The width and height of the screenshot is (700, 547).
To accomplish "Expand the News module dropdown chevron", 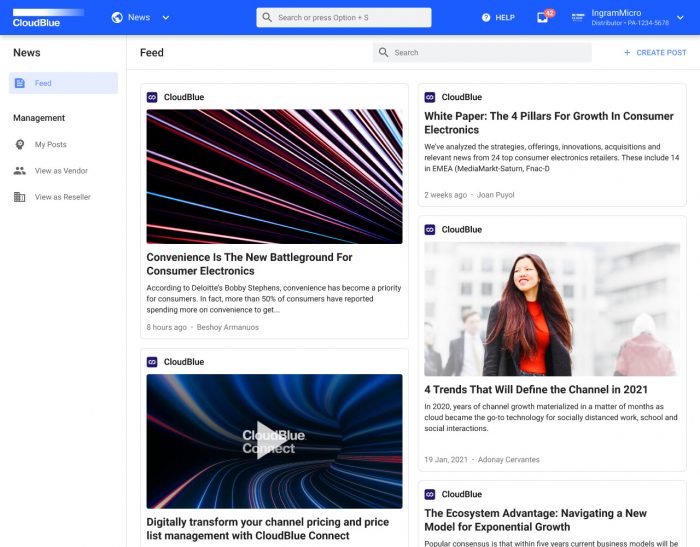I will click(x=166, y=18).
